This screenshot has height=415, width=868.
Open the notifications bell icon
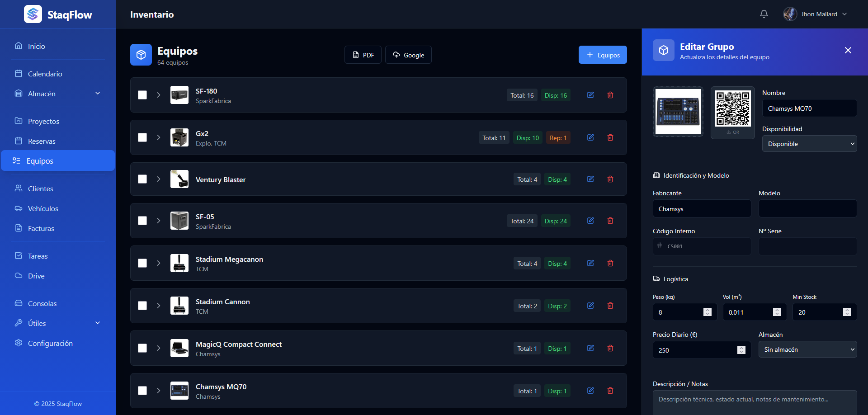pyautogui.click(x=764, y=14)
